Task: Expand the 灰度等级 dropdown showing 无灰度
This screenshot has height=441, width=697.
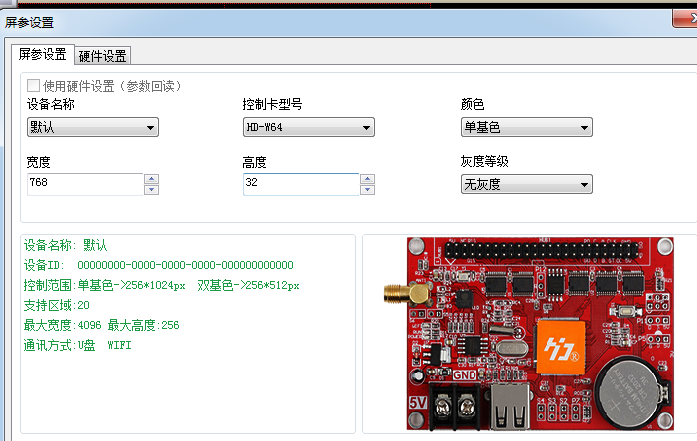Action: tap(526, 184)
